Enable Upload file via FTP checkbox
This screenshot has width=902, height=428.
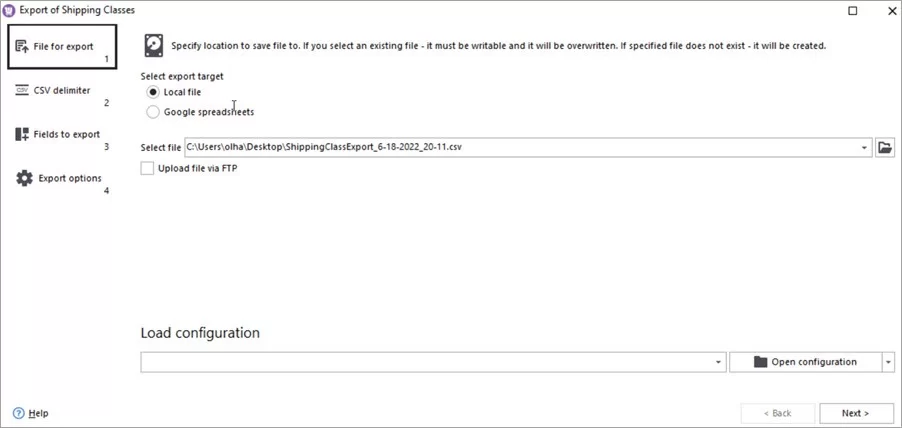pos(148,169)
